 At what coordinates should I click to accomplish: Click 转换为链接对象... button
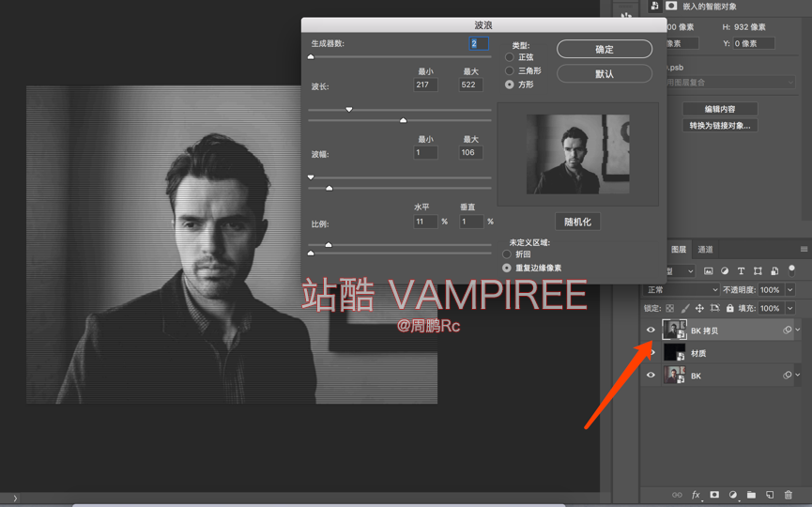tap(720, 125)
